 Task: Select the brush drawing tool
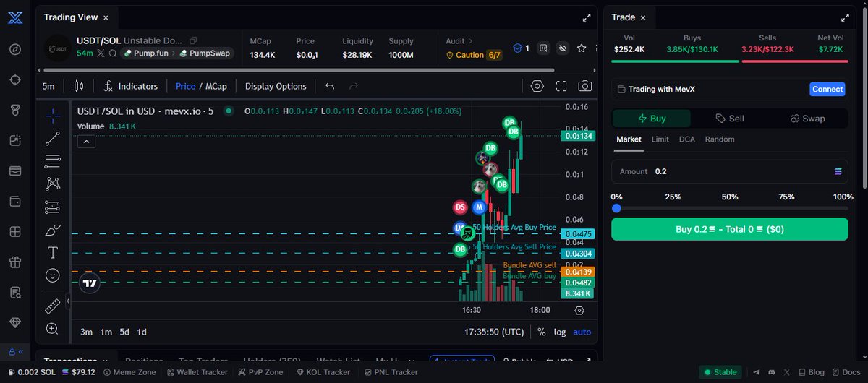tap(52, 231)
